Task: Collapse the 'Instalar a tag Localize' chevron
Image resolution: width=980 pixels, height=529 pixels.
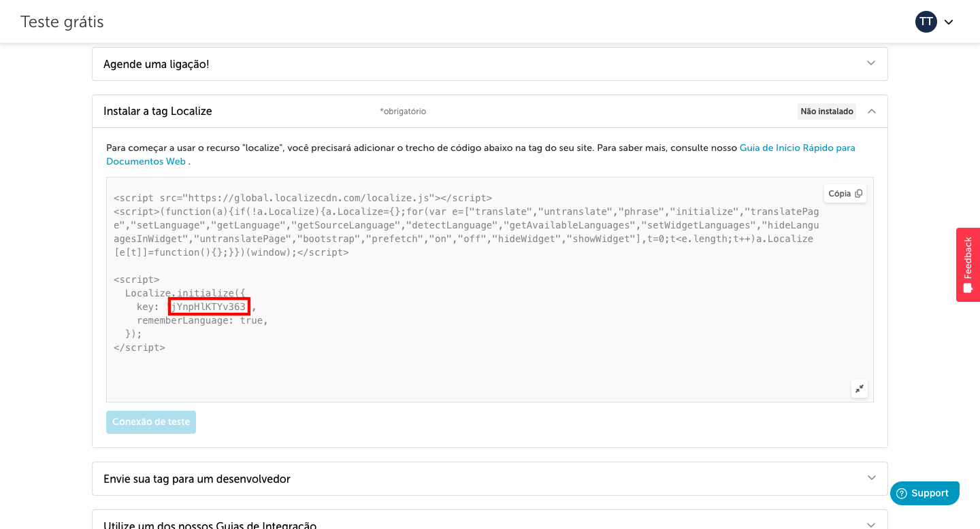Action: [x=871, y=112]
